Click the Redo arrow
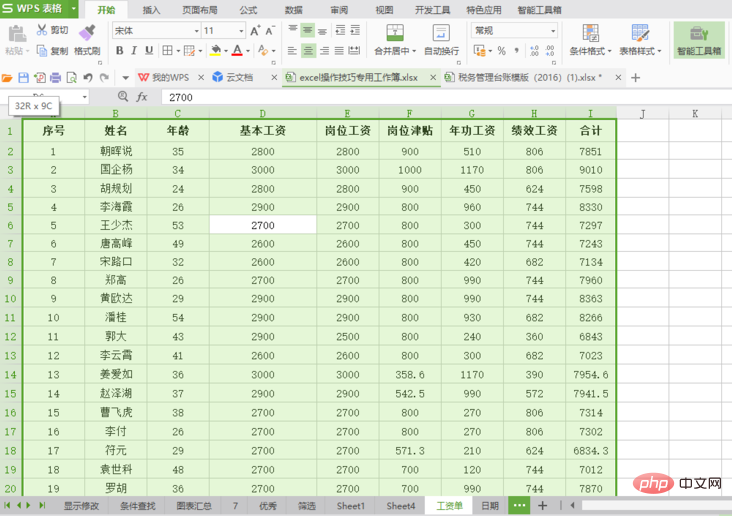The height and width of the screenshot is (516, 732). coord(104,78)
